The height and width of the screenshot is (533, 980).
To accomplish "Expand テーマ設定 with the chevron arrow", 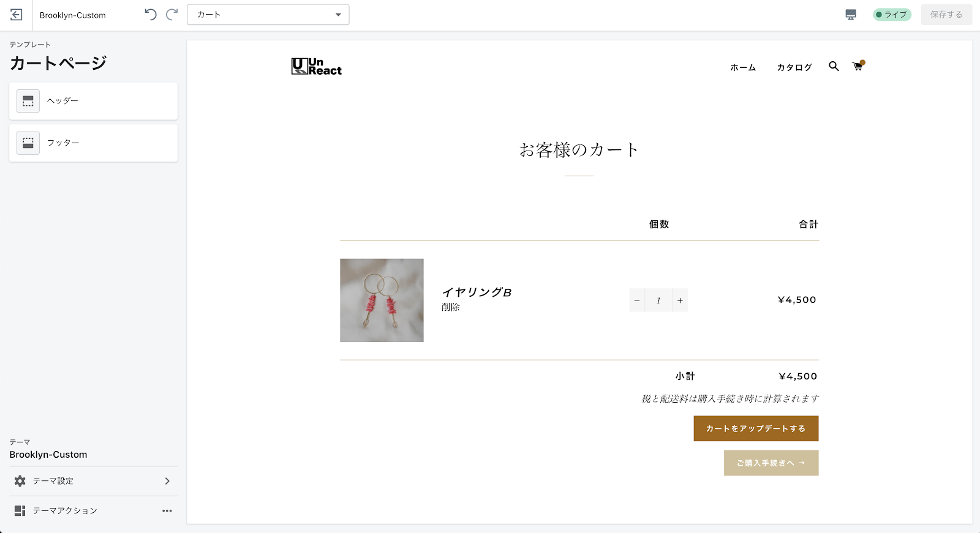I will [x=167, y=481].
